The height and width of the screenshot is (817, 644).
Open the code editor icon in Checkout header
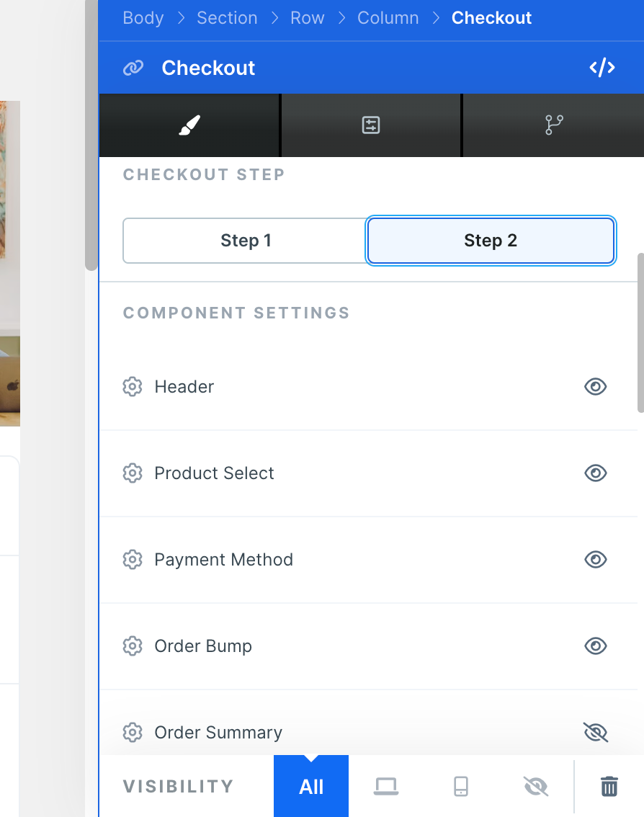(601, 68)
